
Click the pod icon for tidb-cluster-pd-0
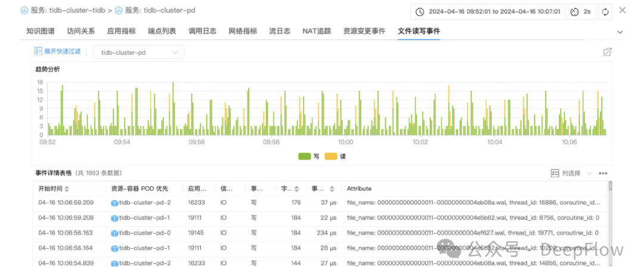click(x=114, y=233)
